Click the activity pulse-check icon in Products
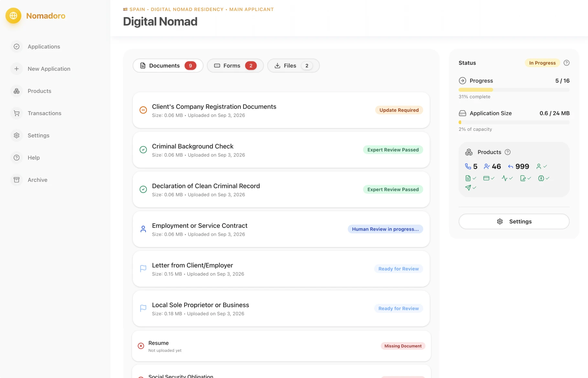This screenshot has height=378, width=588. pyautogui.click(x=507, y=178)
